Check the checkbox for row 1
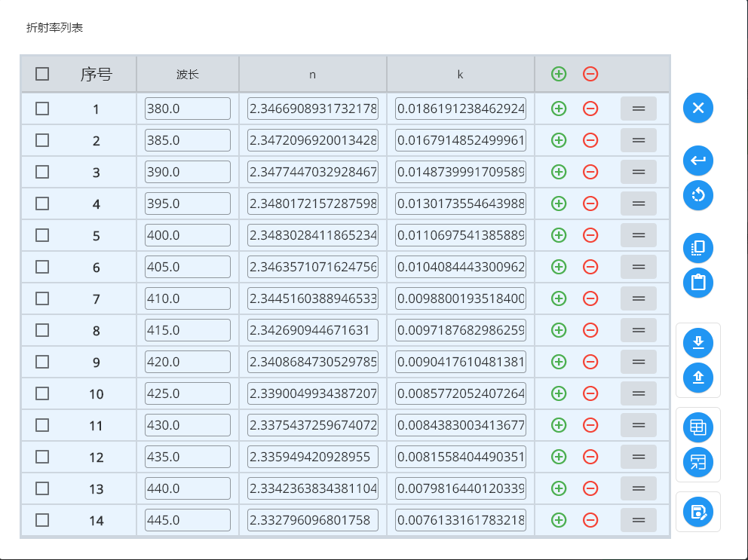 click(42, 108)
